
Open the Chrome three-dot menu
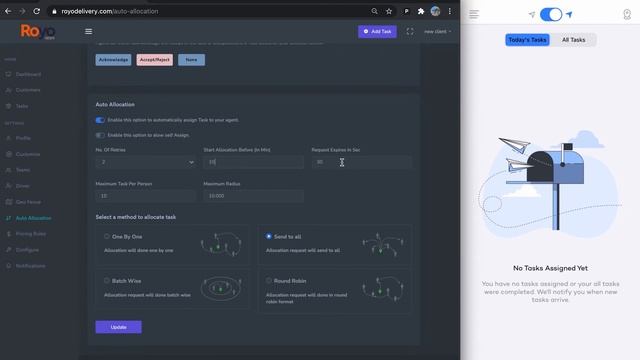pyautogui.click(x=450, y=11)
